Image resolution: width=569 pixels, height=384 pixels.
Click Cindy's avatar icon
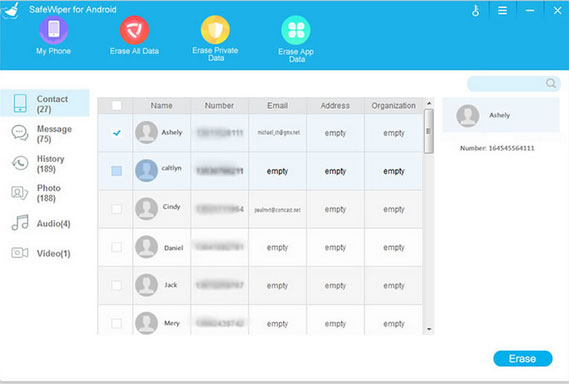(x=146, y=209)
